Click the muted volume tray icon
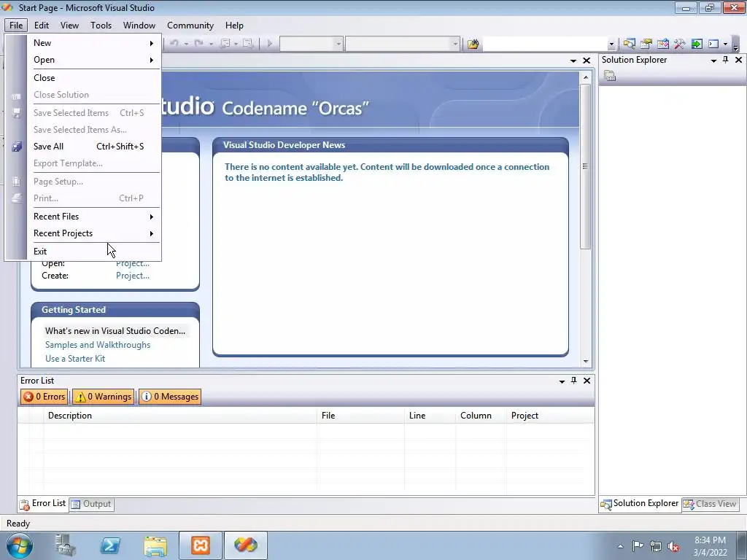 [673, 546]
